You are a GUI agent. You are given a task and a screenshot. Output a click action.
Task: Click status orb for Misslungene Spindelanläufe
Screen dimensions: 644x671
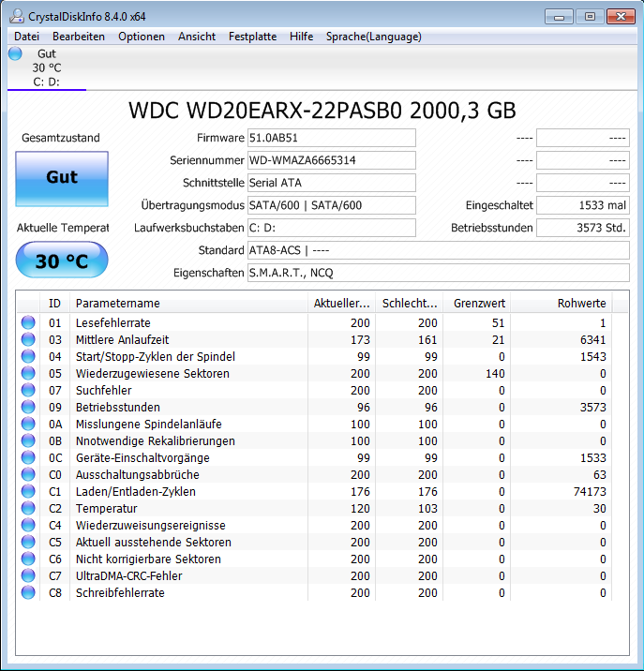click(x=28, y=425)
